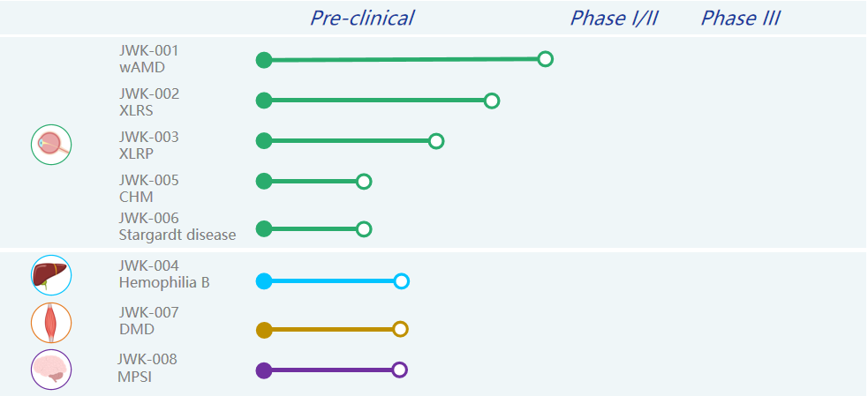
Task: Click the filled start dot of JWK-003 bar
Action: (x=264, y=141)
